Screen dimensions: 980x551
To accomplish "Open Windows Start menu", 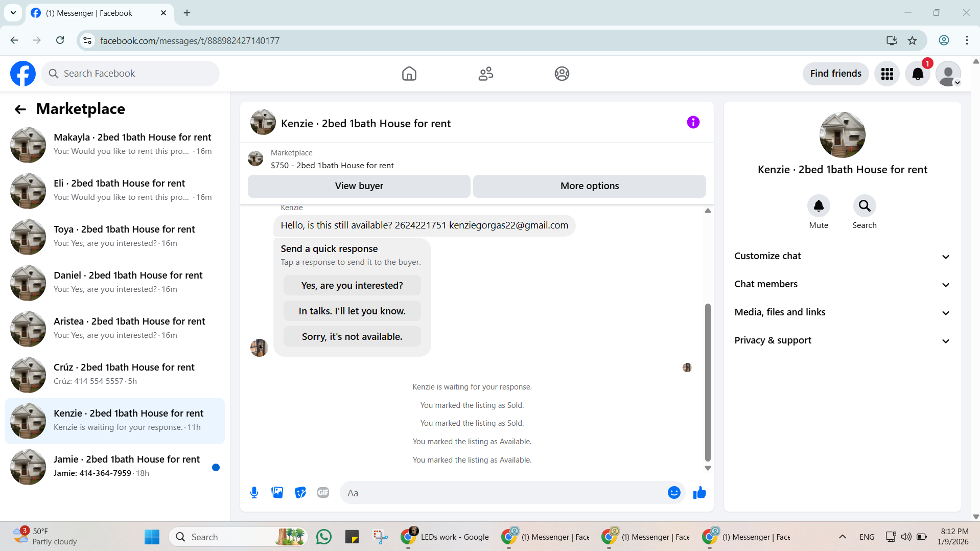I will pyautogui.click(x=152, y=537).
